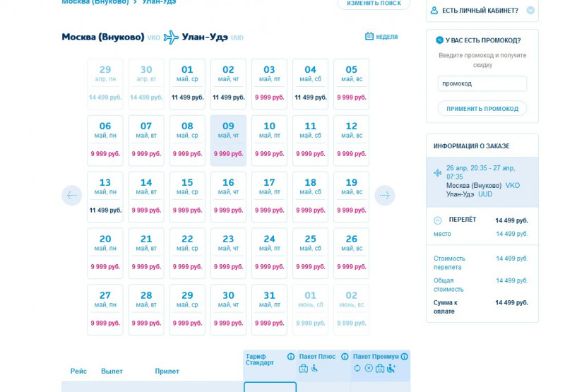Click the Paket Plus seat icon
This screenshot has height=392, width=565.
coord(314,368)
